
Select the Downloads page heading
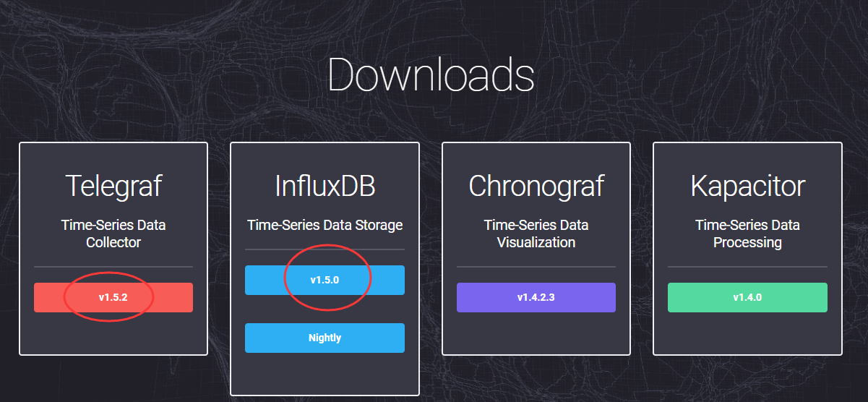pyautogui.click(x=431, y=74)
